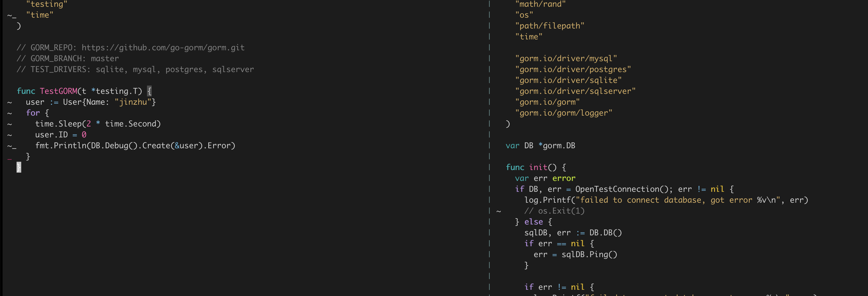Screen dimensions: 868x296
Task: Click 'var DB *gorm.DB' declaration
Action: click(x=540, y=146)
